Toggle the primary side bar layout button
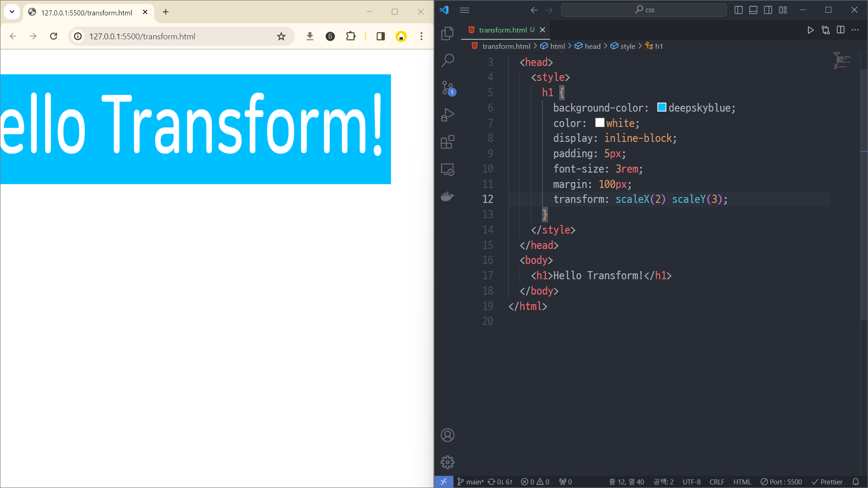868x488 pixels. coord(739,10)
